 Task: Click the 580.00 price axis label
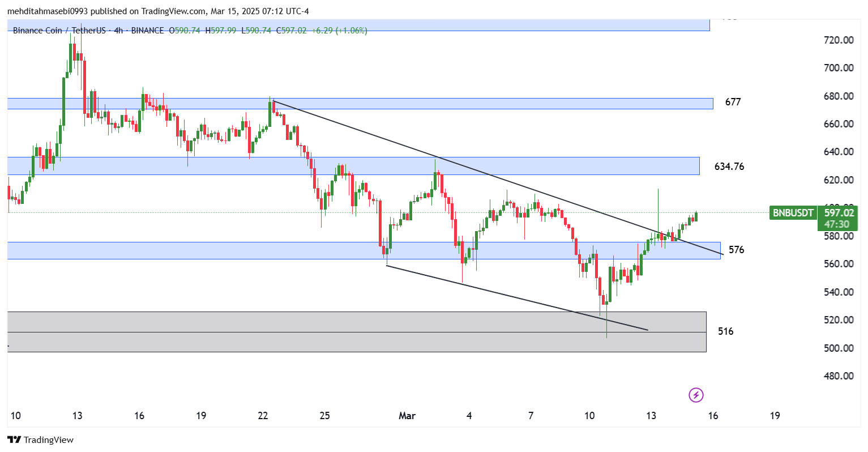(839, 236)
